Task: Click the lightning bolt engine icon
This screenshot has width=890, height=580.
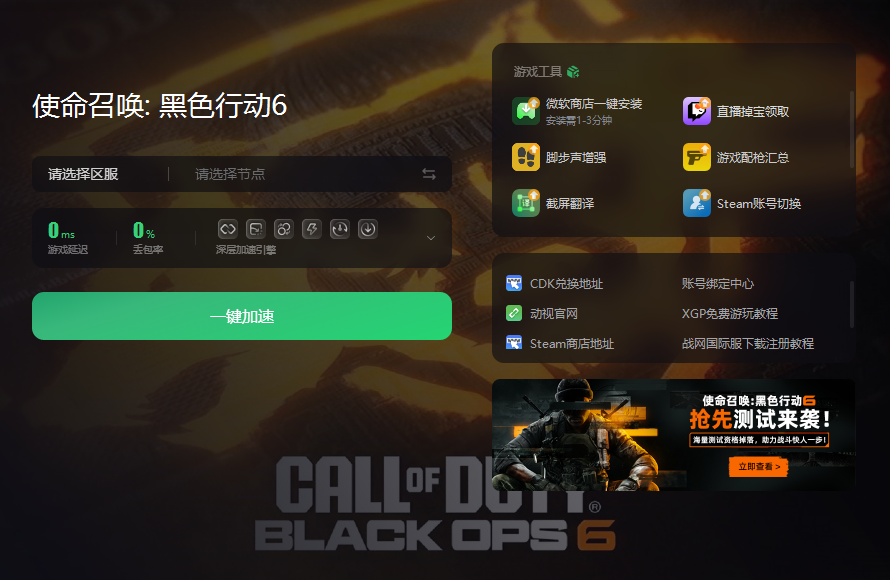Action: (312, 229)
